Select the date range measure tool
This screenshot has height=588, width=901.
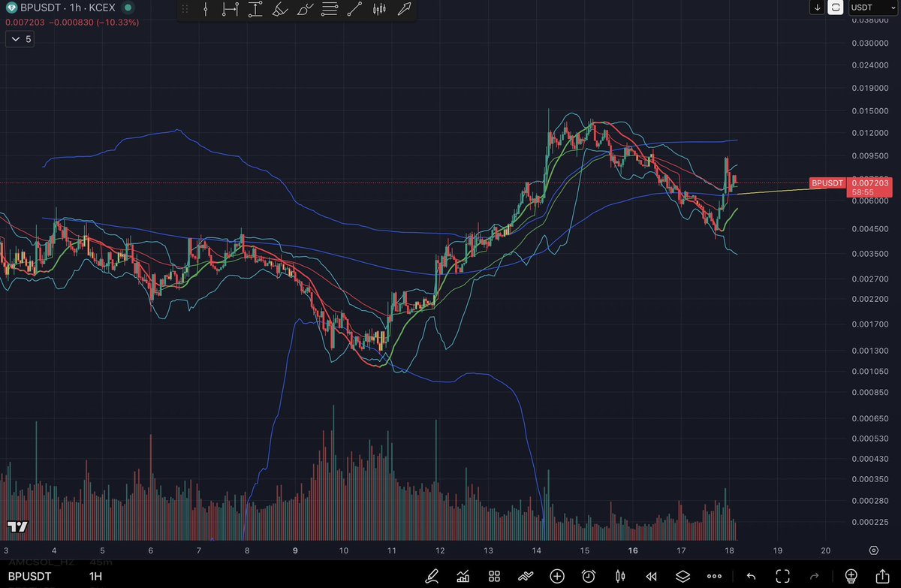point(231,10)
